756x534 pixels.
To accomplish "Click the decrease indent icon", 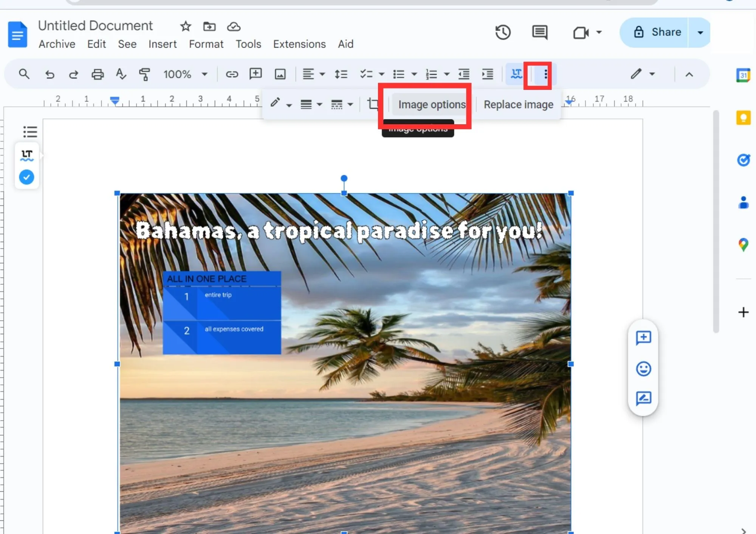I will [x=463, y=73].
